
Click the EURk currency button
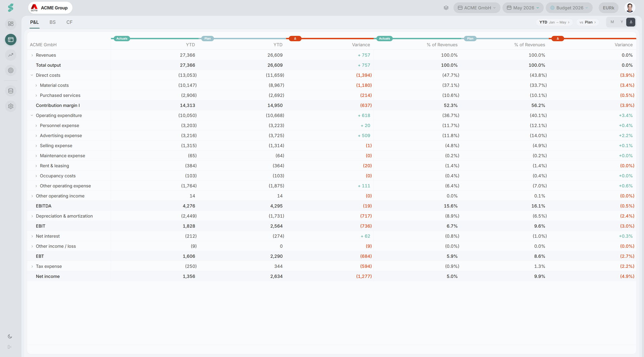608,8
